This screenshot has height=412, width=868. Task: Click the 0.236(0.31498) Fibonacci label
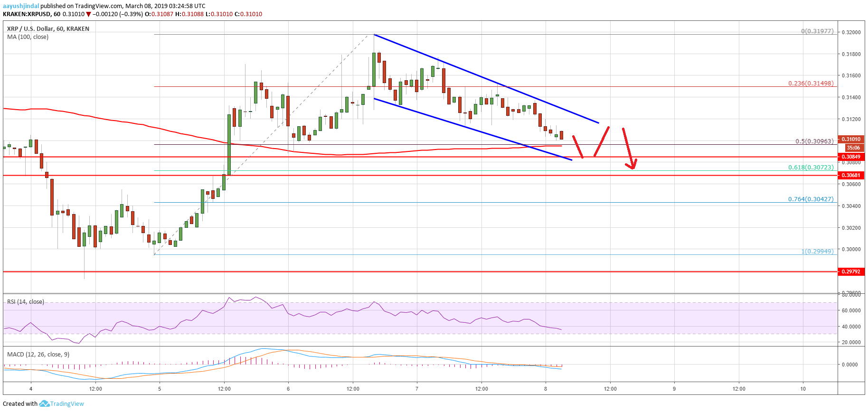811,83
